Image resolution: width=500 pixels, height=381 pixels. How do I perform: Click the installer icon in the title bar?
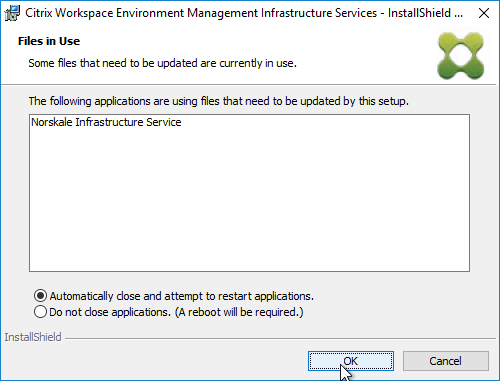click(x=12, y=13)
